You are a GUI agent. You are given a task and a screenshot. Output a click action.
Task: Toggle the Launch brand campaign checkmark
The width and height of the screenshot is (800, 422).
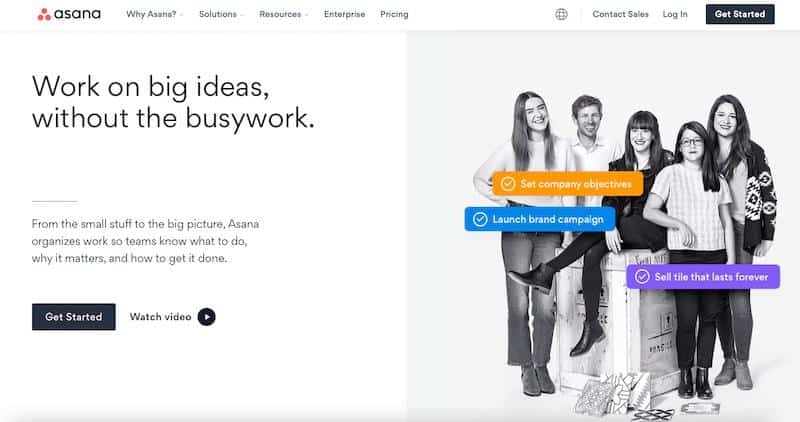pos(480,219)
